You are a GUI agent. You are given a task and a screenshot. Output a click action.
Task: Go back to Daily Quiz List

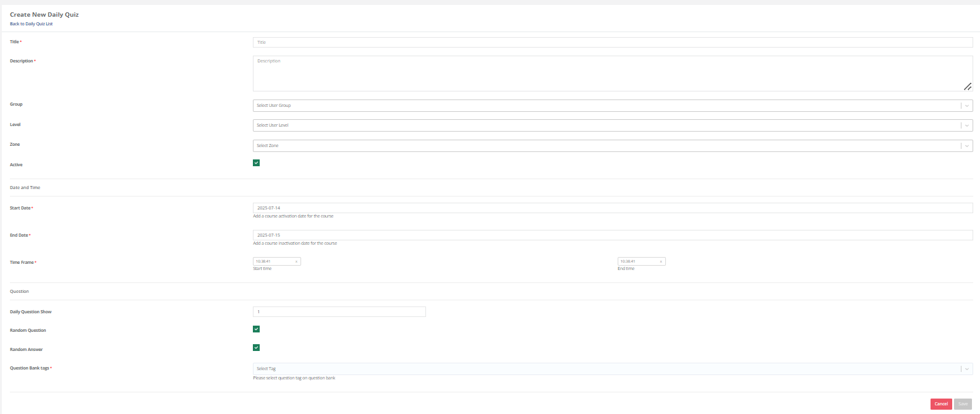(31, 24)
